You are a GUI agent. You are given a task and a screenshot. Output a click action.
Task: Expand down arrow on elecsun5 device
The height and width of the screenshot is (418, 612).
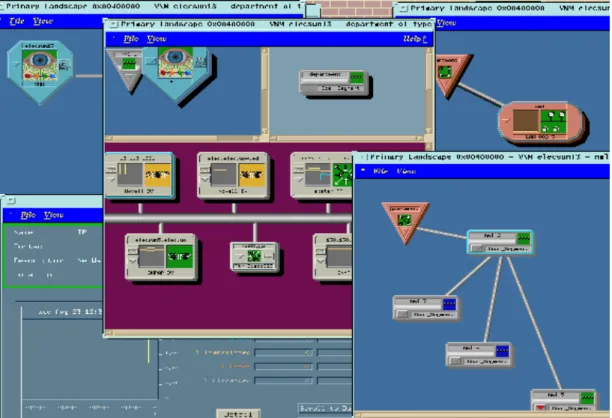tap(132, 261)
